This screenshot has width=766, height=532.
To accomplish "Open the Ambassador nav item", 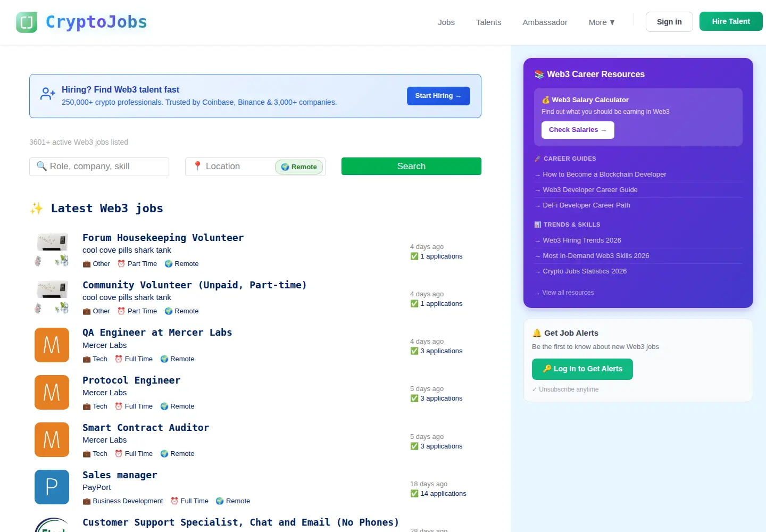I will 545,22.
